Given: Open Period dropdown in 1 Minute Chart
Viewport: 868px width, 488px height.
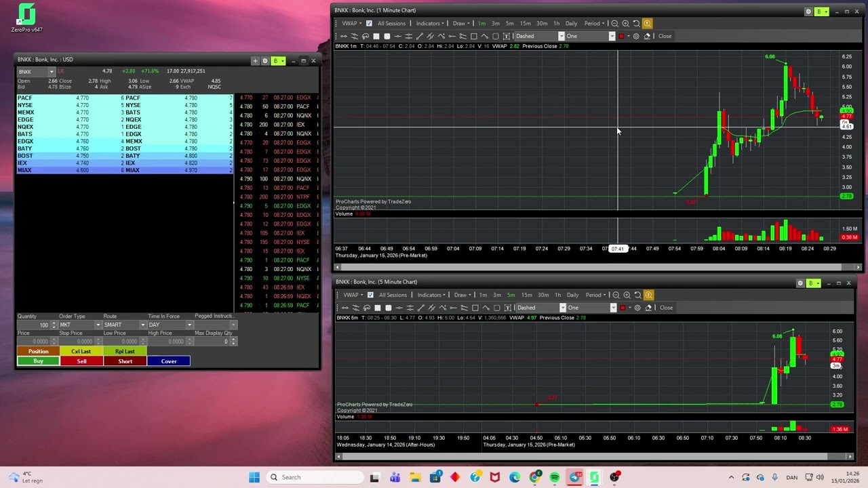Looking at the screenshot, I should [595, 24].
